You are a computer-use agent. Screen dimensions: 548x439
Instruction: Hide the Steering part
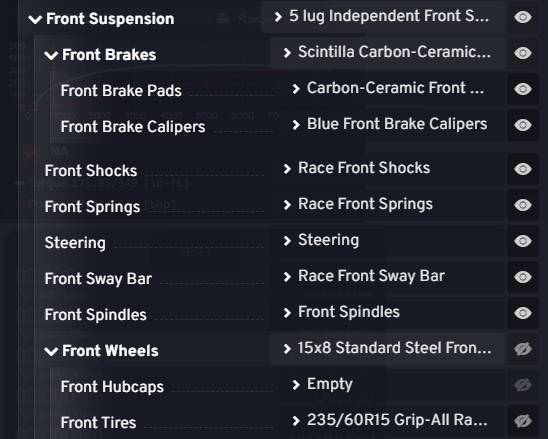523,241
